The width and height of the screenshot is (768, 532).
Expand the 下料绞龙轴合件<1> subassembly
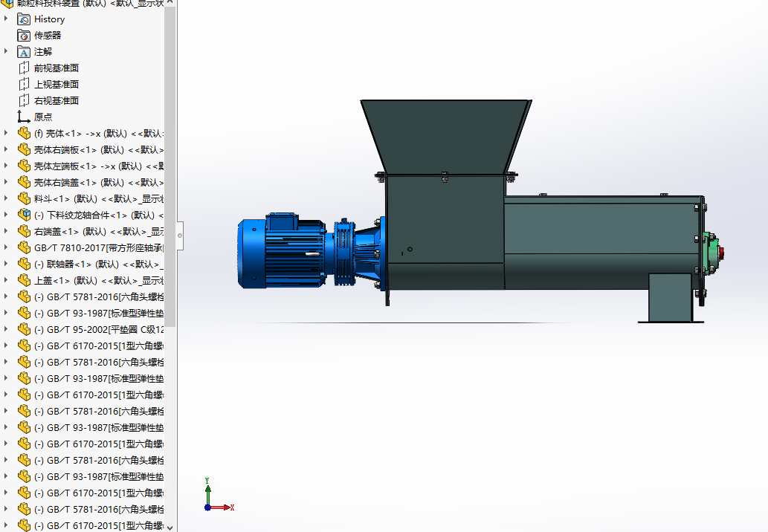pos(6,215)
